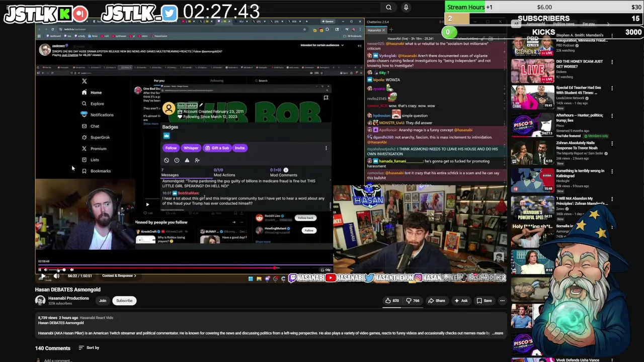Open the Mod Actions tab

pyautogui.click(x=224, y=172)
